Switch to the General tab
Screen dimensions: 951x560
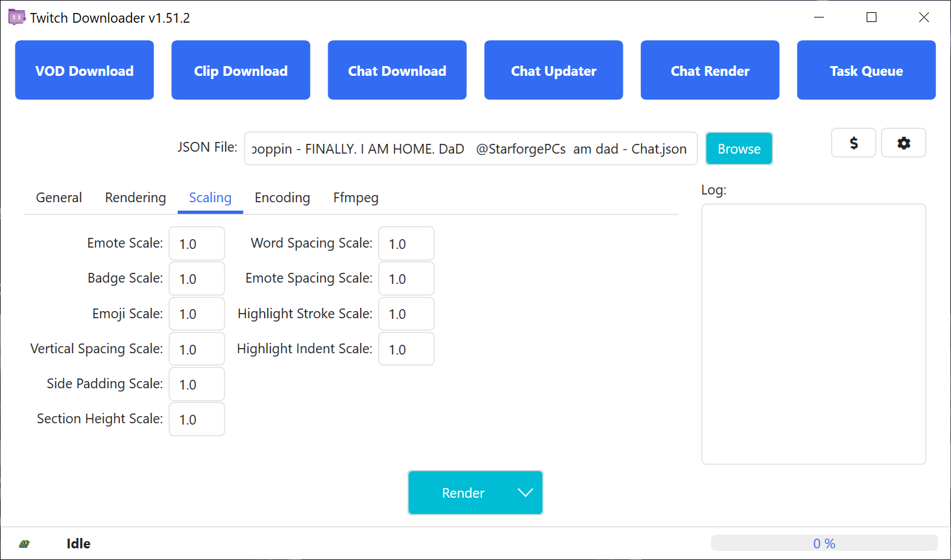tap(59, 198)
